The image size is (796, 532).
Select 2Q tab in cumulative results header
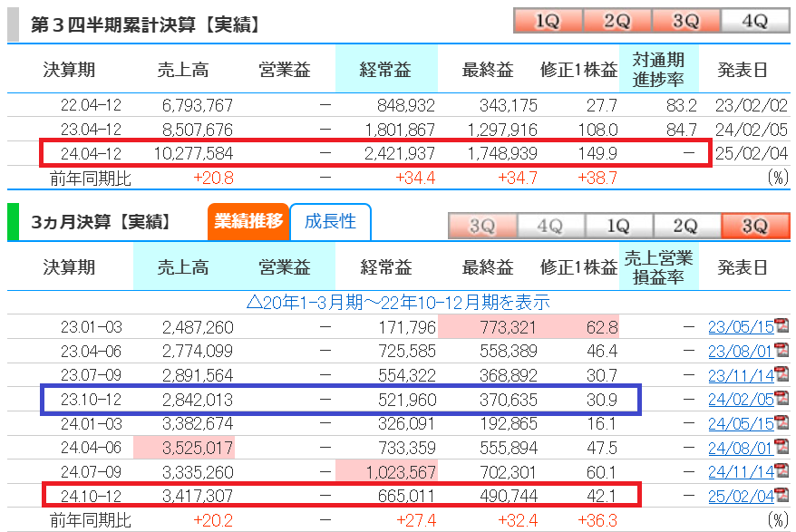617,21
